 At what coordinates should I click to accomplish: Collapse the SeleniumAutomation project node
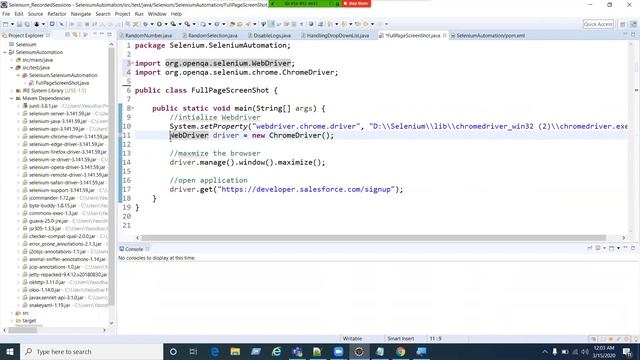(x=5, y=52)
